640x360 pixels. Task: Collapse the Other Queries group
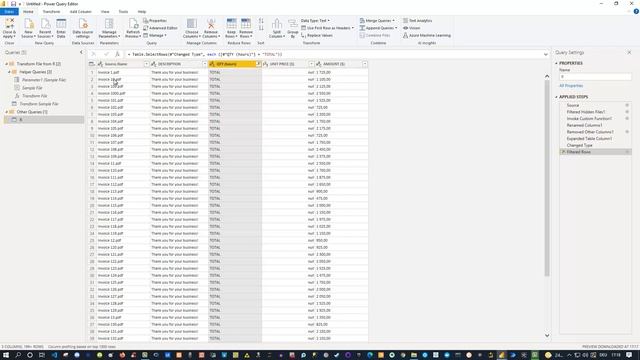point(6,112)
